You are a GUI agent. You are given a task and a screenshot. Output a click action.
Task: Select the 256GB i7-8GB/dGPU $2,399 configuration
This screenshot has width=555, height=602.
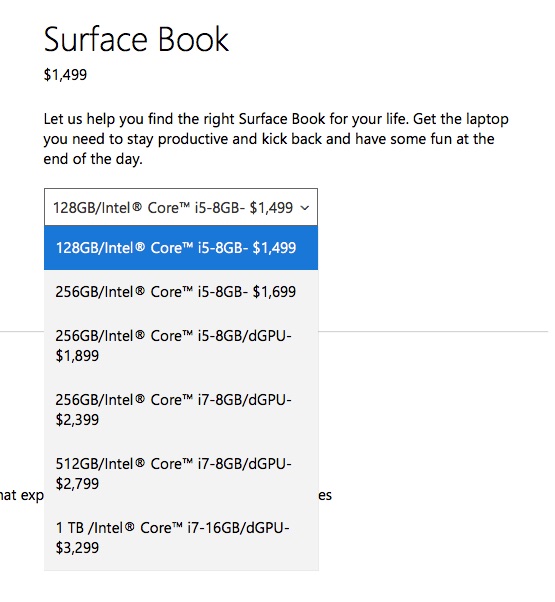click(x=181, y=410)
